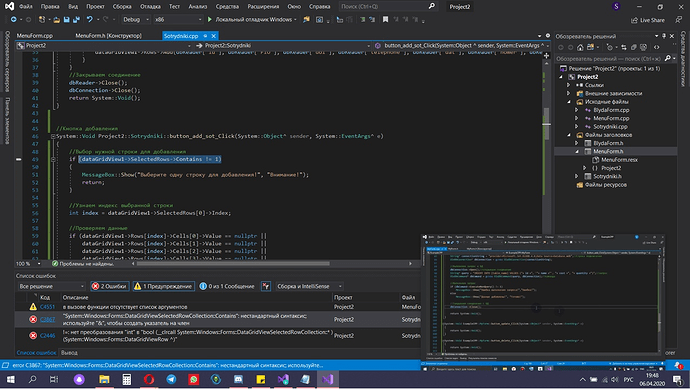Collapse the Файлы заголовков folder
690x389 pixels.
coord(569,135)
